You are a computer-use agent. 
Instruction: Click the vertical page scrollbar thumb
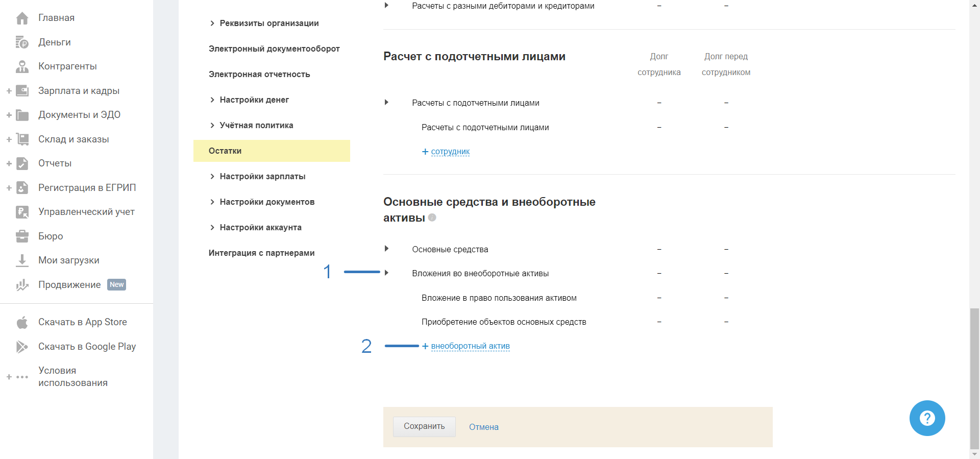pos(974,378)
